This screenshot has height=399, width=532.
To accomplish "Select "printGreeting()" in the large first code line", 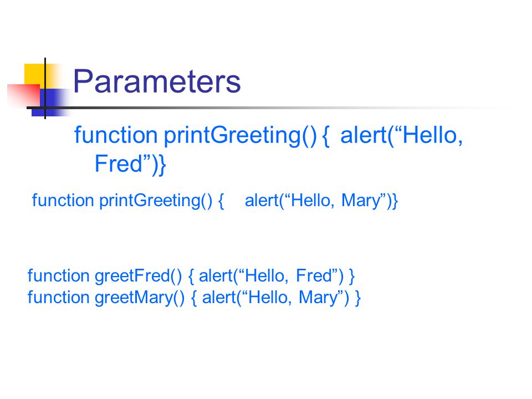I will (240, 136).
